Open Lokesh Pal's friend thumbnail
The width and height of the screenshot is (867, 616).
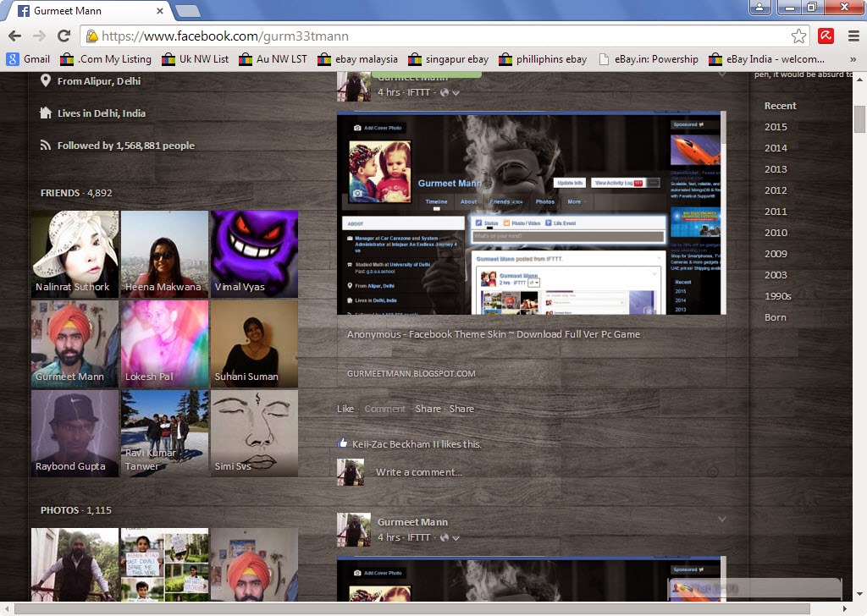[164, 344]
